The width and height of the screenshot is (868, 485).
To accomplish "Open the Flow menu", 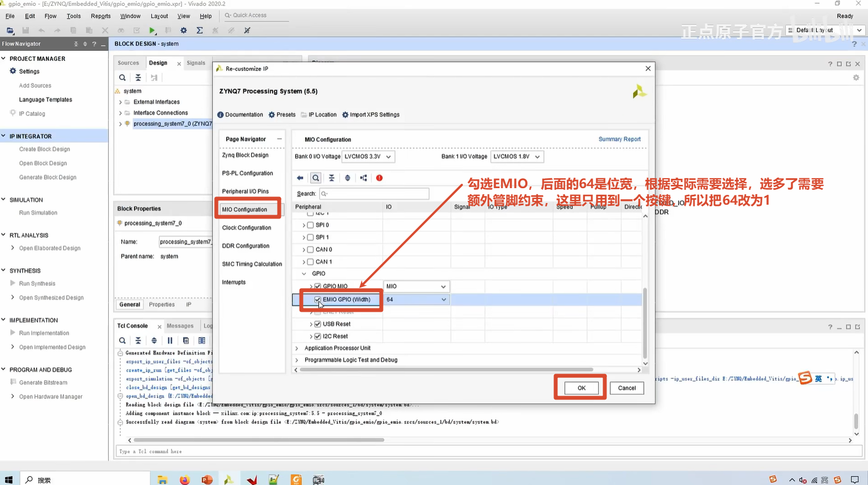I will point(50,16).
